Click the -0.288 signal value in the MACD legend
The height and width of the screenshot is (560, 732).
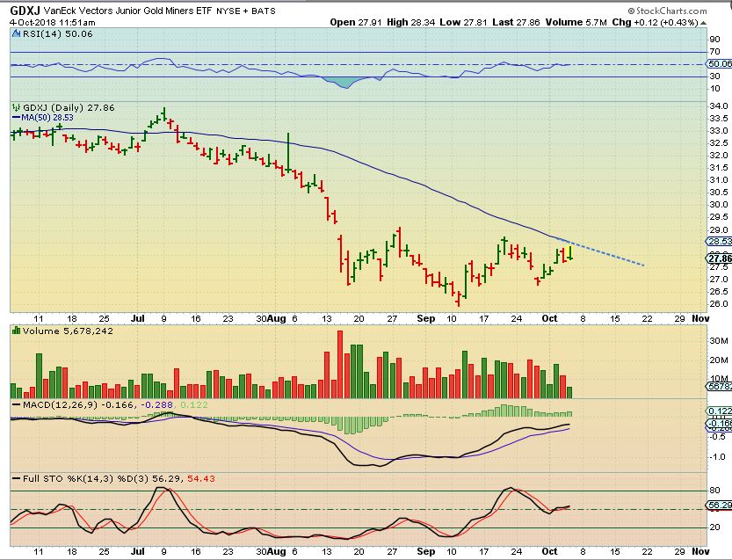156,405
